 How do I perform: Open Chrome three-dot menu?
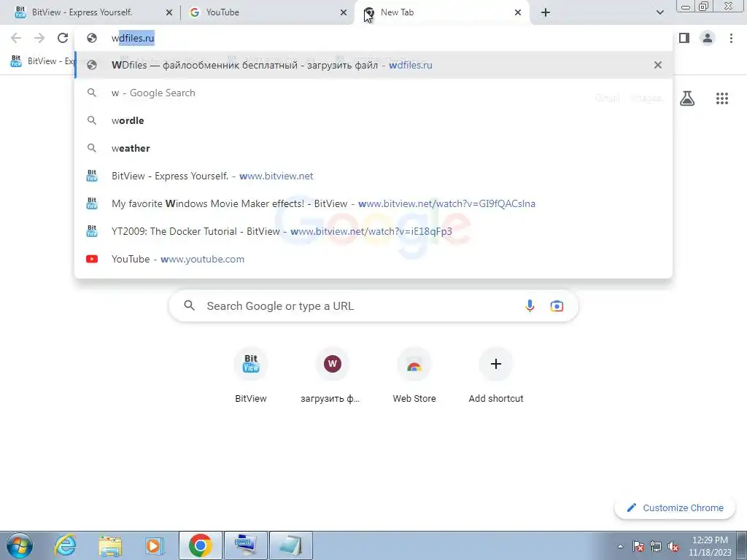coord(731,38)
